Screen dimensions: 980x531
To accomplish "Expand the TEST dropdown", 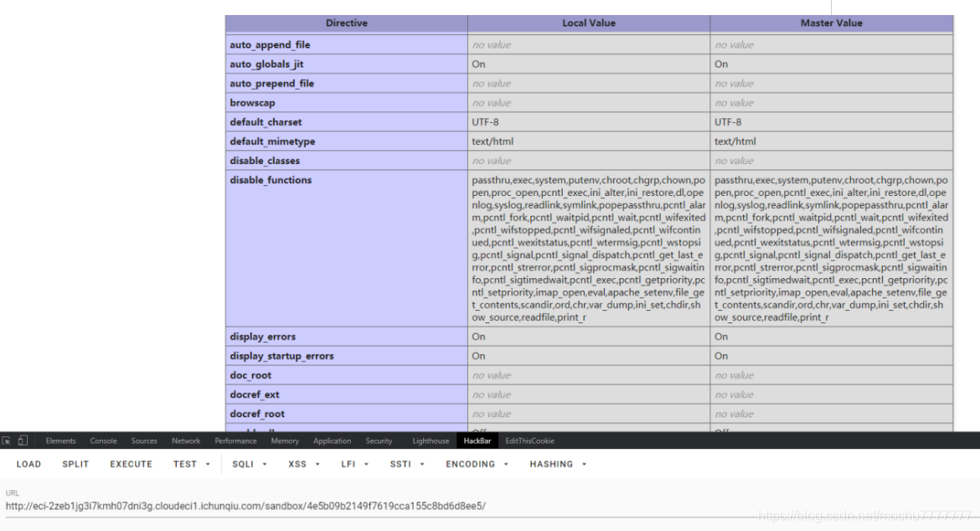I will click(x=191, y=464).
